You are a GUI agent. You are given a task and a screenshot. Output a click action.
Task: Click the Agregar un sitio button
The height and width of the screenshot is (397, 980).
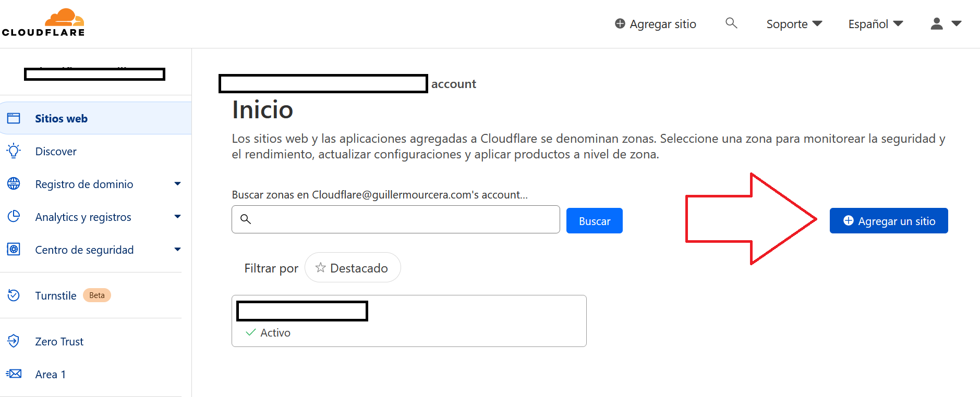(x=889, y=220)
